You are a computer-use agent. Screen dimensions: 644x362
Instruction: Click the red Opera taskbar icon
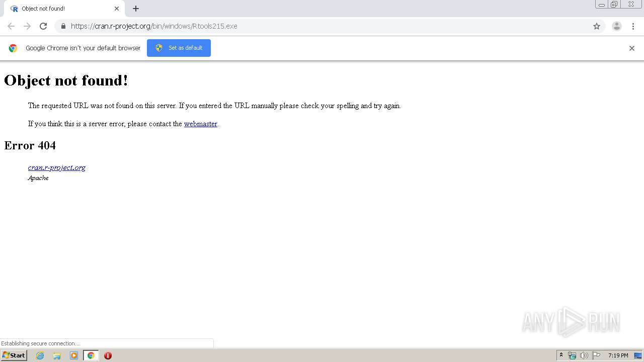[108, 355]
